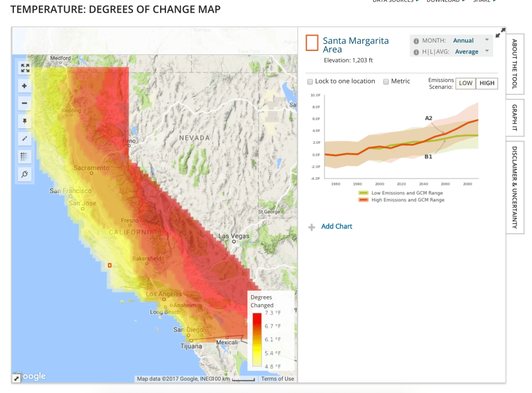
Task: Open the MONTH Annual dropdown
Action: (470, 40)
